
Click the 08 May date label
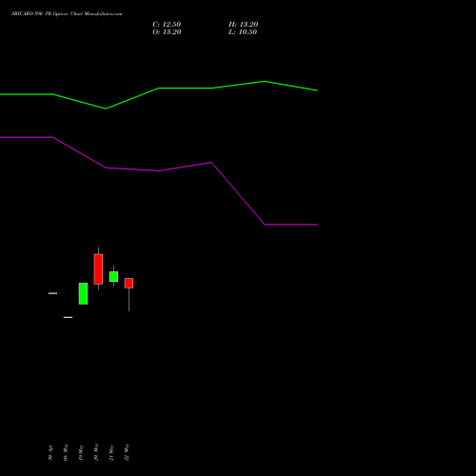click(66, 452)
